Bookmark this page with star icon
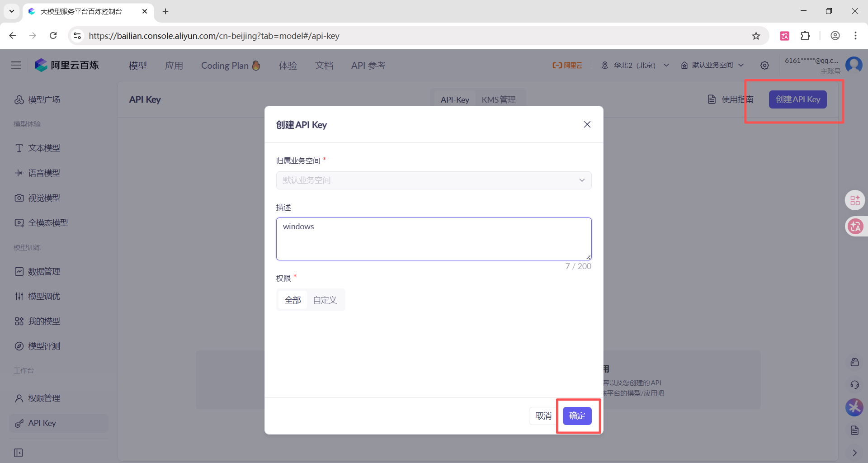Image resolution: width=868 pixels, height=463 pixels. (x=756, y=36)
